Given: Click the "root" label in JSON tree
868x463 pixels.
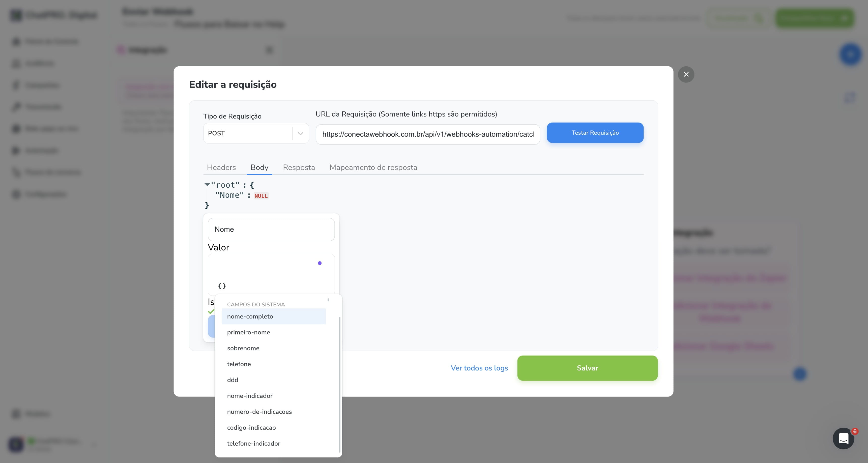Looking at the screenshot, I should (x=225, y=185).
